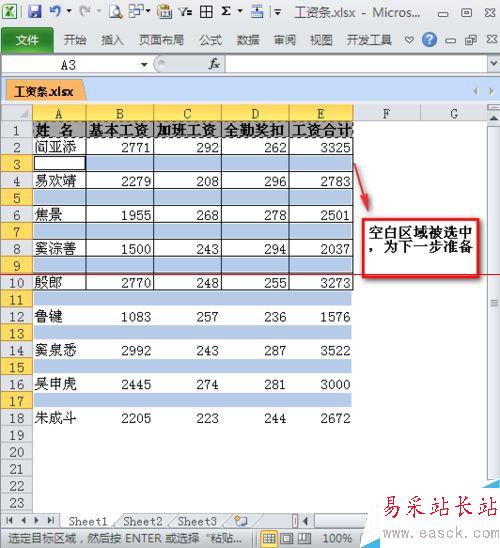Switch to Sheet3 tab
The image size is (500, 548).
point(197,521)
